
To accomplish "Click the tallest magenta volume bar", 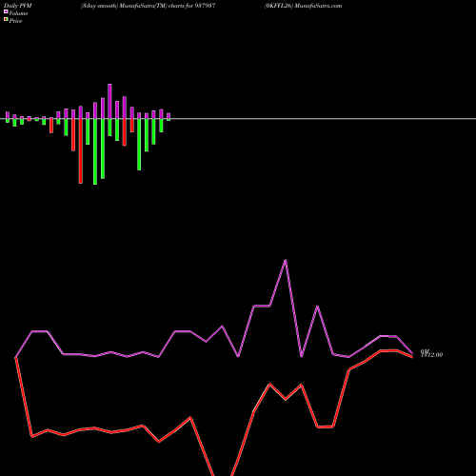I will (x=109, y=101).
